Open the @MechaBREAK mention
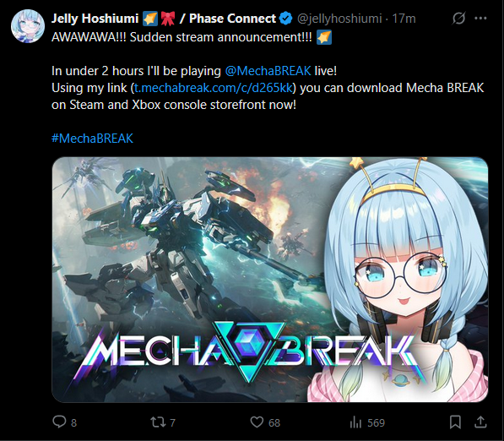 (268, 71)
